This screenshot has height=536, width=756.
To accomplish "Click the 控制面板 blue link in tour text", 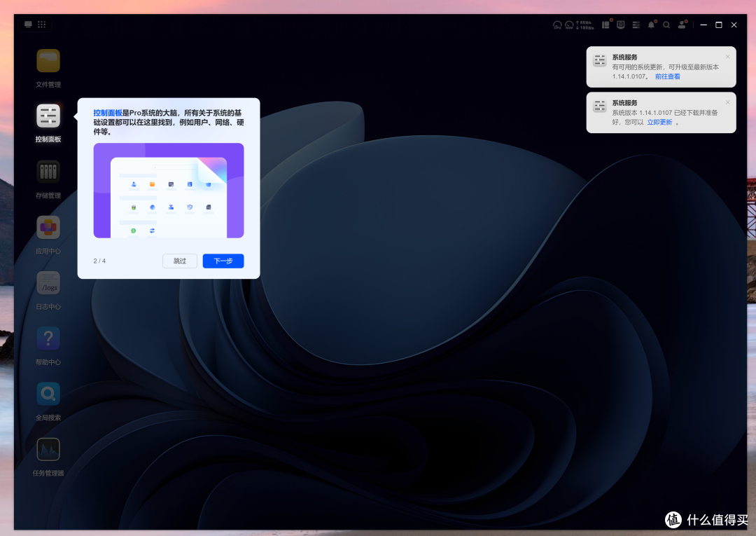I will point(108,113).
